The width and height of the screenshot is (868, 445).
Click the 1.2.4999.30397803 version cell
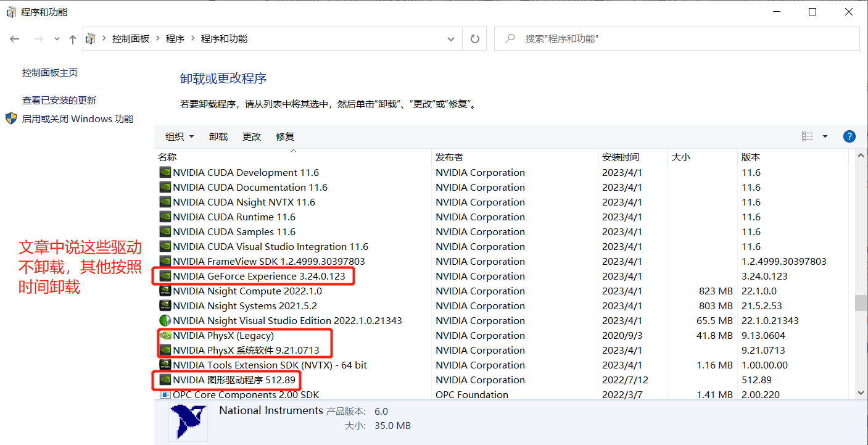(x=784, y=262)
